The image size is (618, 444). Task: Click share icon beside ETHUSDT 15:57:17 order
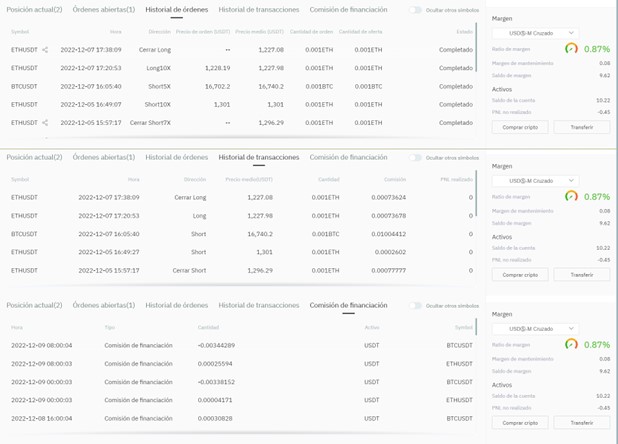pyautogui.click(x=45, y=122)
